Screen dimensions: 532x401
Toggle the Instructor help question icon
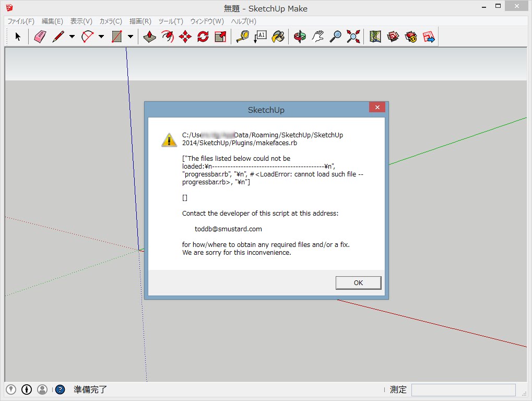(x=60, y=390)
